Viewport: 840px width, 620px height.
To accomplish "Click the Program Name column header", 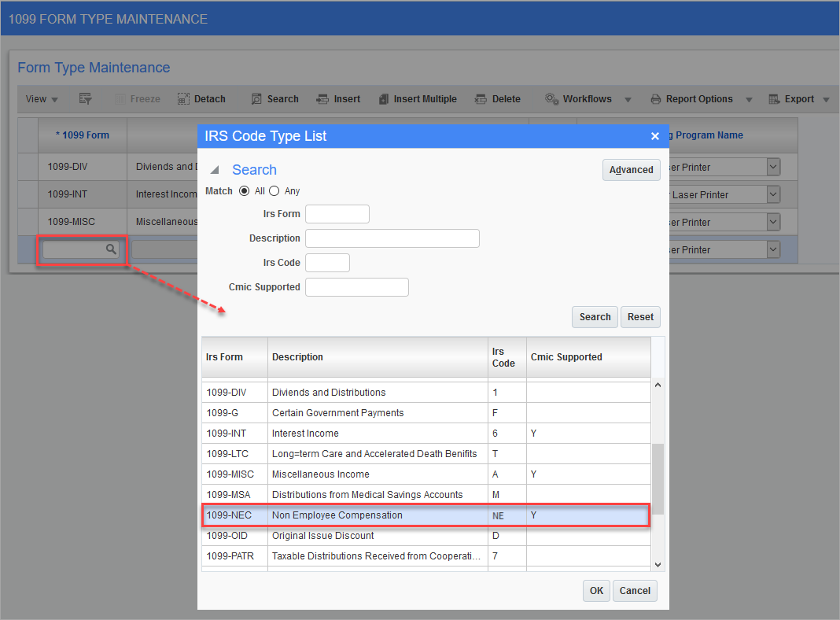I will [709, 135].
